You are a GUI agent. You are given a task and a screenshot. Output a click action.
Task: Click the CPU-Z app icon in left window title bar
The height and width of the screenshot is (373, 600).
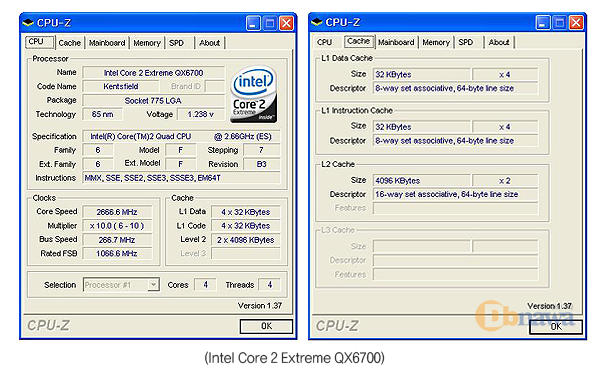(28, 23)
